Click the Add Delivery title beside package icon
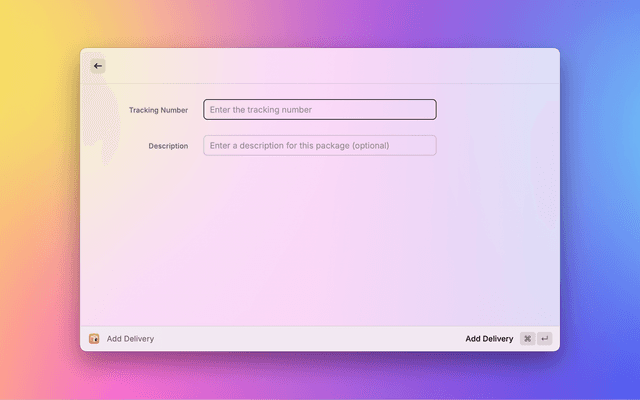This screenshot has height=400, width=640. 130,339
